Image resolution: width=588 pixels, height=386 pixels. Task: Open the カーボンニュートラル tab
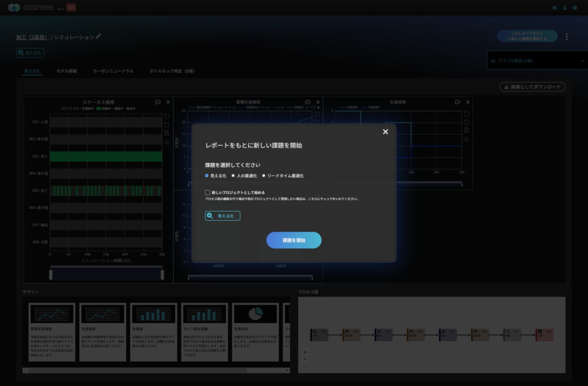point(113,71)
